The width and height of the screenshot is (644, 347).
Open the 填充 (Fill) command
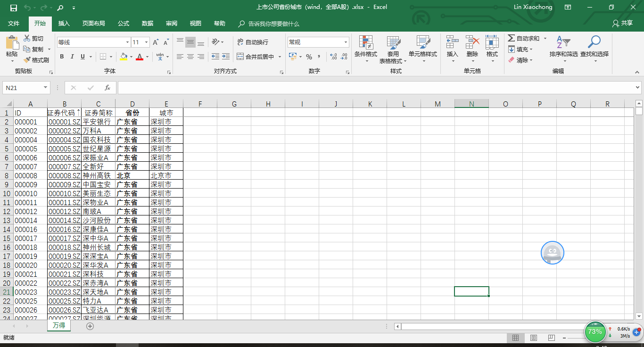tap(520, 49)
